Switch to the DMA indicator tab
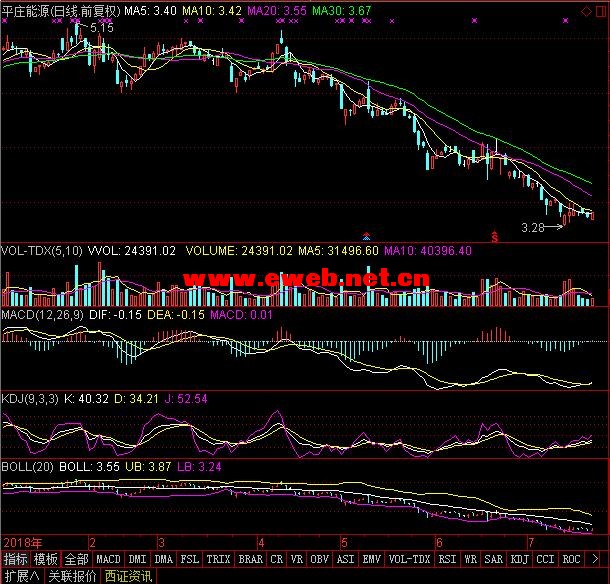This screenshot has height=584, width=610. point(163,559)
